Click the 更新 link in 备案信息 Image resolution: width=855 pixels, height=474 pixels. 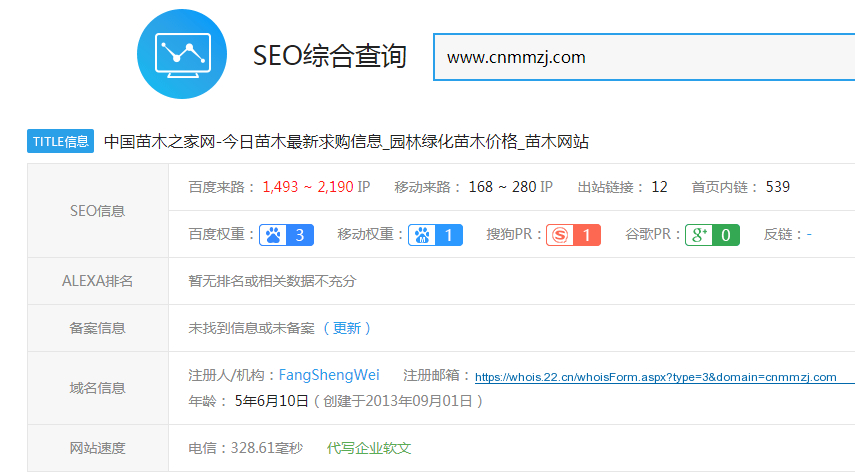[347, 328]
